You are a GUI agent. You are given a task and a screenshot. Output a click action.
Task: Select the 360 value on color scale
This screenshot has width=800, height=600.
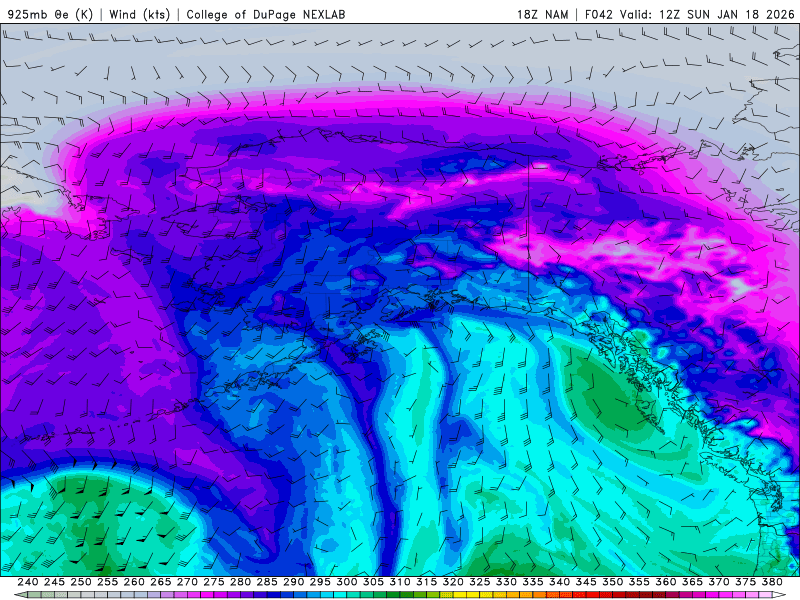click(x=665, y=582)
